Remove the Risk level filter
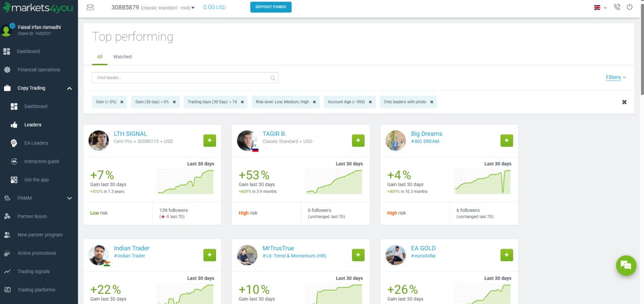This screenshot has height=304, width=644. pyautogui.click(x=314, y=102)
